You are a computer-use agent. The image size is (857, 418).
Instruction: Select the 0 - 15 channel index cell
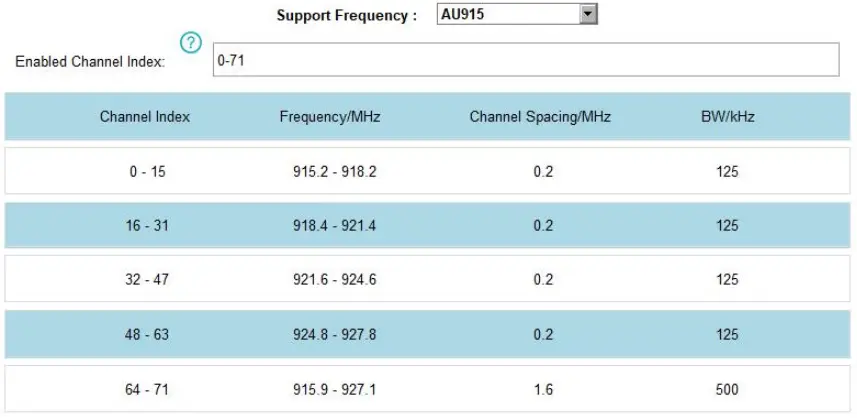[147, 172]
